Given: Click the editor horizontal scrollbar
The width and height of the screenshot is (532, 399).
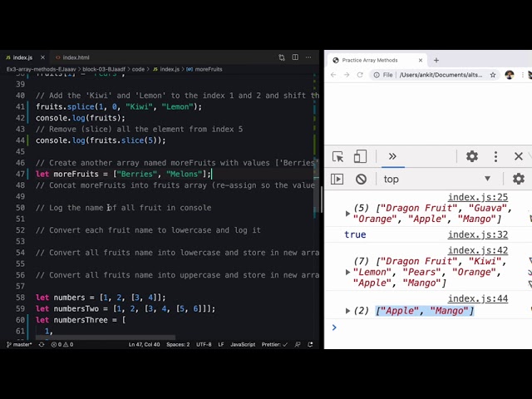Looking at the screenshot, I should coord(106,337).
